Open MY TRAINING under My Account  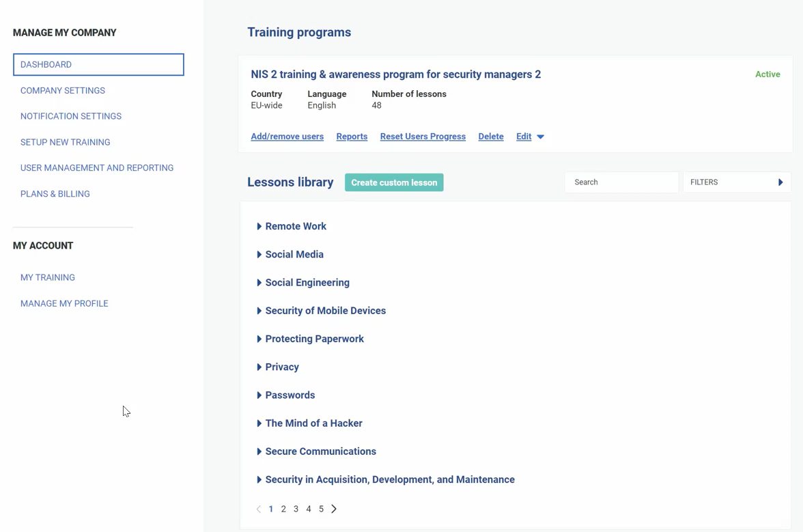tap(48, 277)
